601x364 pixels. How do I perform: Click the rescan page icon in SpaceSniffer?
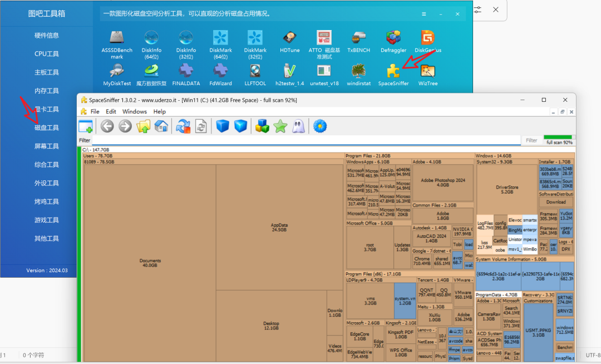(x=201, y=126)
